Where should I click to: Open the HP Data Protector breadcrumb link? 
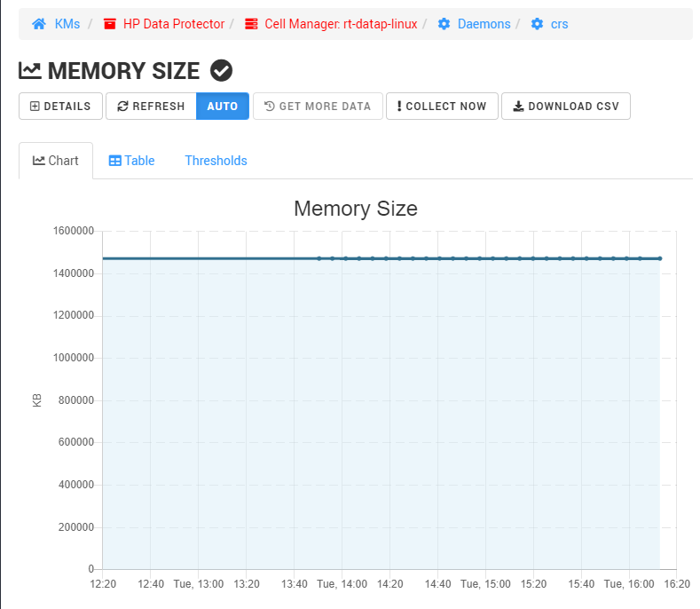[173, 24]
